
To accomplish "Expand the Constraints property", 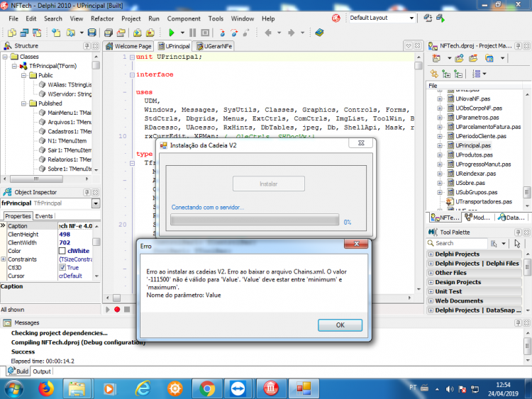I will click(x=4, y=259).
